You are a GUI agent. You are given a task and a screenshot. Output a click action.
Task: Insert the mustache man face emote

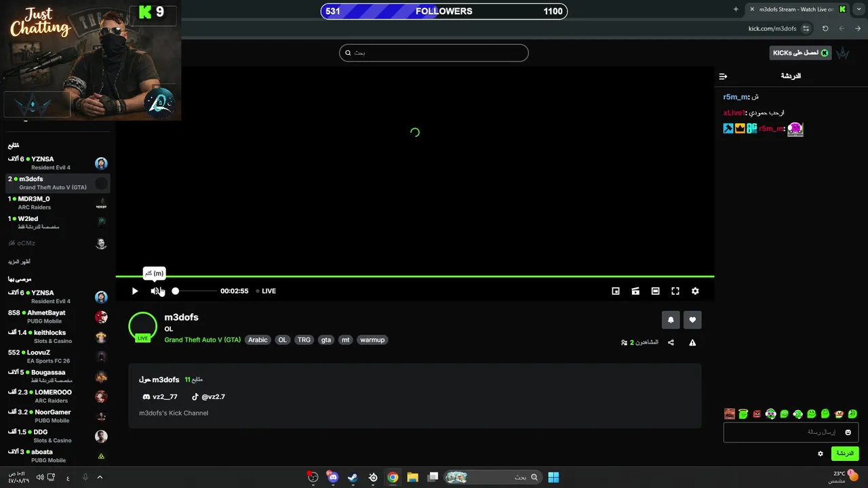(730, 413)
